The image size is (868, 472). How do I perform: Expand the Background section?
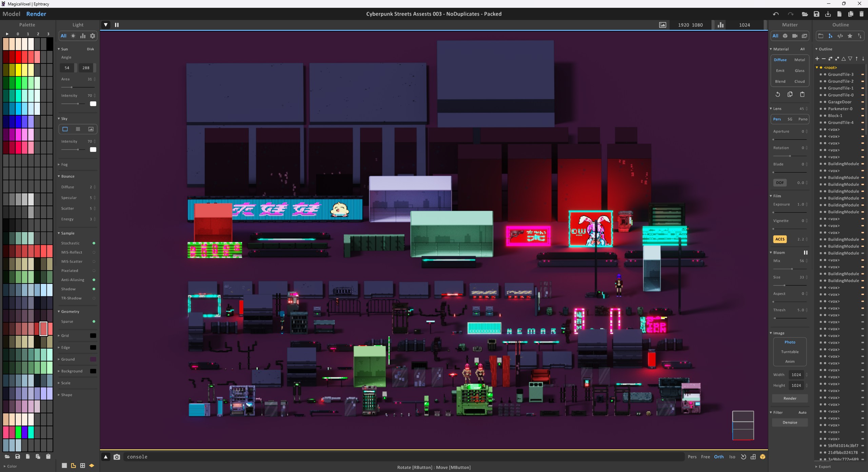59,371
